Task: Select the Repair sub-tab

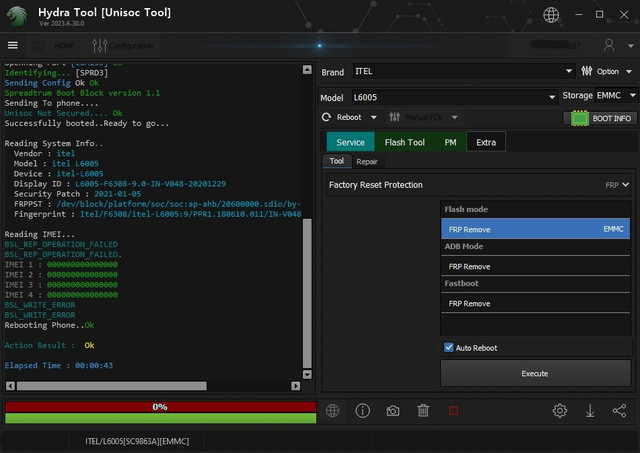Action: (x=367, y=162)
